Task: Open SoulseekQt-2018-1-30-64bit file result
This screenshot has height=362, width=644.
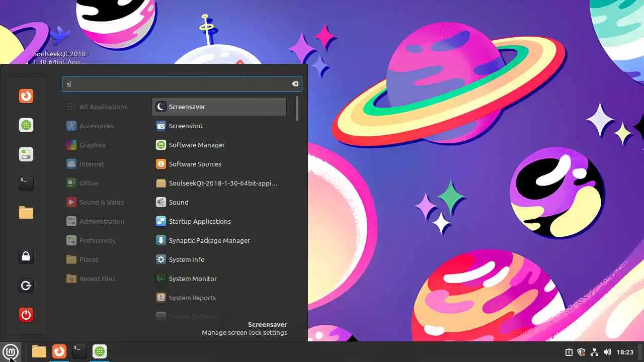Action: [219, 183]
